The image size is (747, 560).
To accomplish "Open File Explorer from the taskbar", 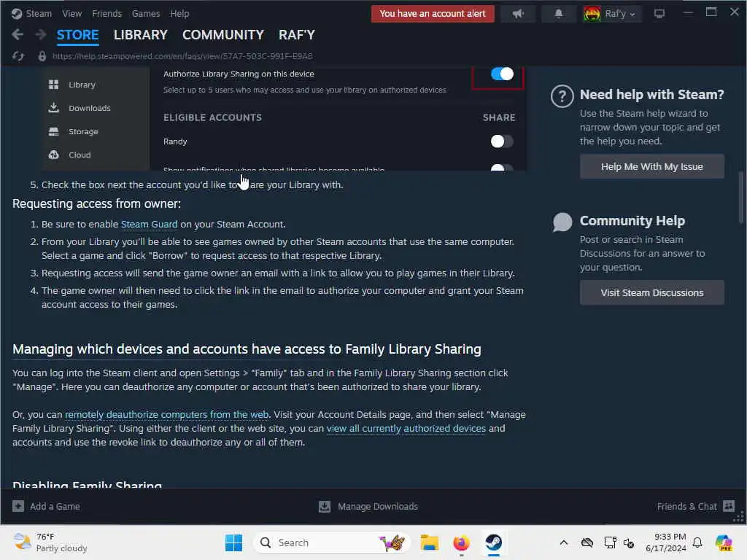I will point(429,542).
